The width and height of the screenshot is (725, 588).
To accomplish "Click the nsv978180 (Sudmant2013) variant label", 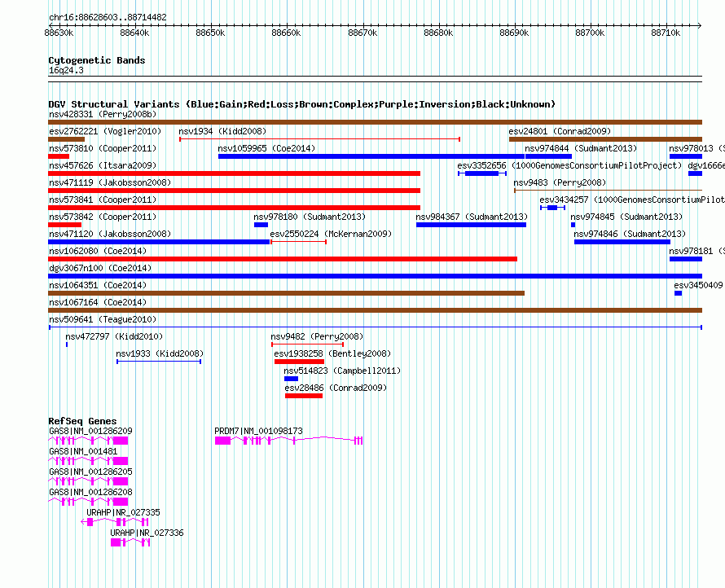I will click(x=310, y=217).
